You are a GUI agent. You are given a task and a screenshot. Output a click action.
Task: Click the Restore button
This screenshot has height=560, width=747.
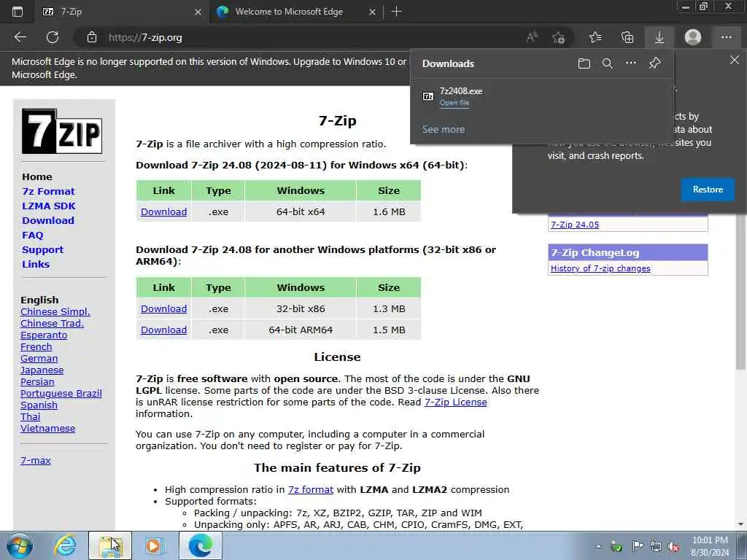(x=708, y=190)
